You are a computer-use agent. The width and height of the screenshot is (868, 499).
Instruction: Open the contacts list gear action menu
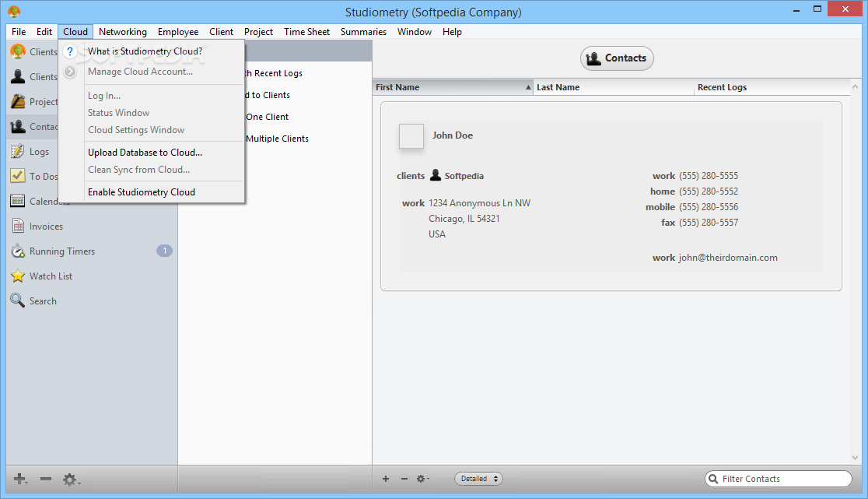[422, 479]
